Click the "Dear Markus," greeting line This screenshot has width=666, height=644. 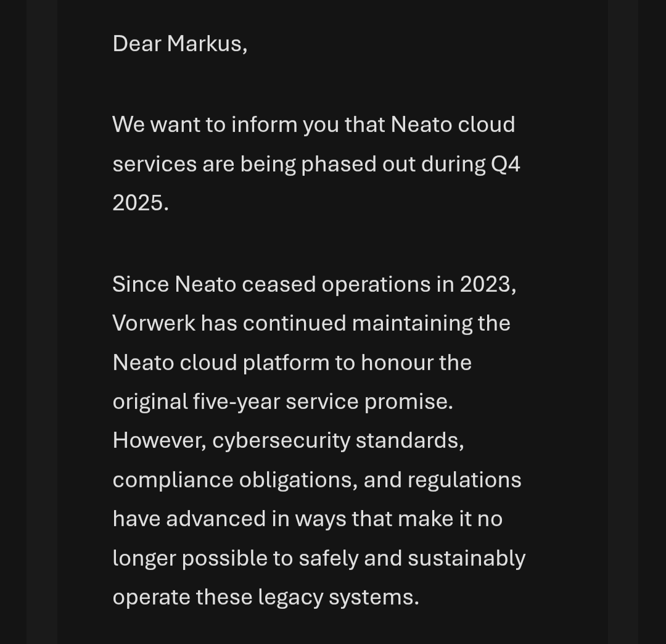pos(179,44)
